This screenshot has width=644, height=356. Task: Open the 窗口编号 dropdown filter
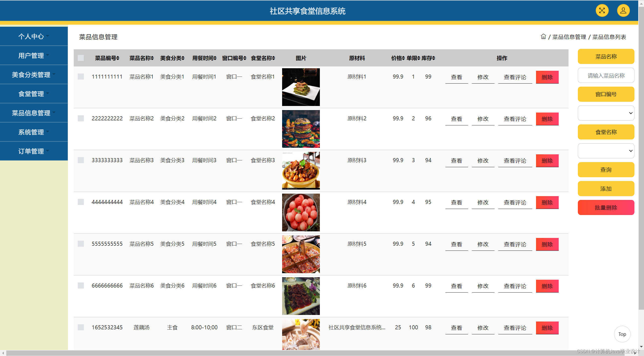pos(606,113)
